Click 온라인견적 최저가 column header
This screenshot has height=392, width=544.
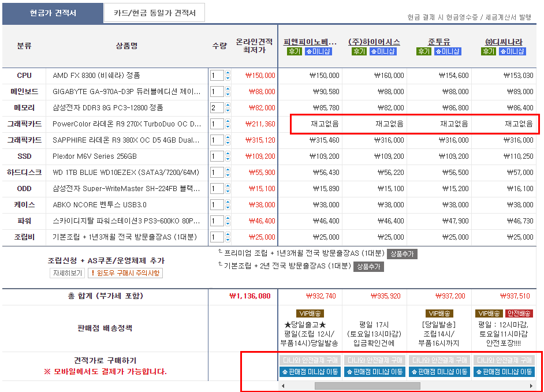[x=254, y=46]
